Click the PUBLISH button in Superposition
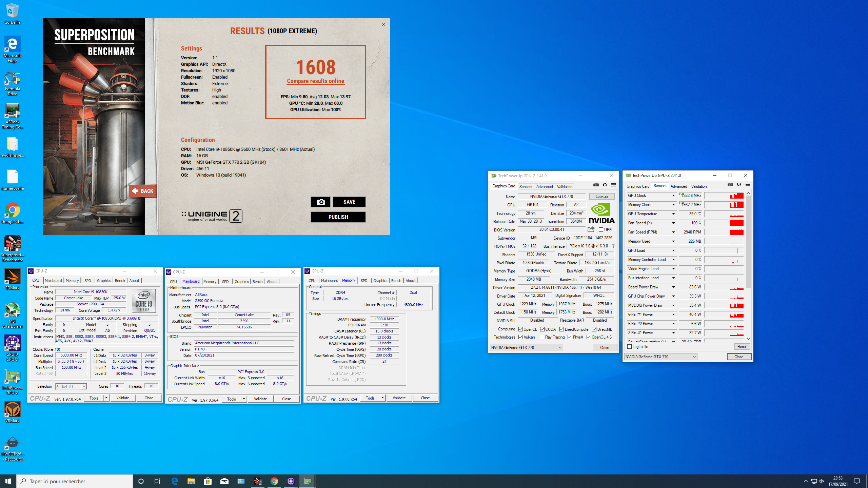 [338, 217]
